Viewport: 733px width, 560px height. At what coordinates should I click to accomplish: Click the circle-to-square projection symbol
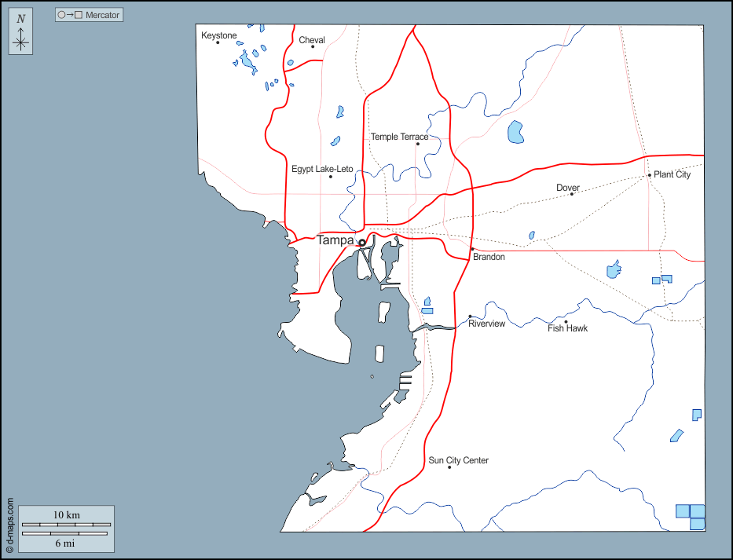[x=70, y=15]
